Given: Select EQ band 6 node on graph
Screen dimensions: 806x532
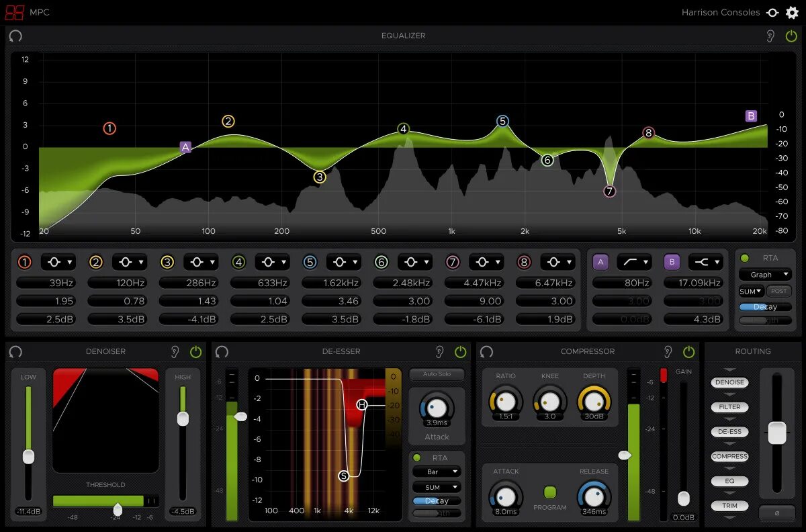Looking at the screenshot, I should tap(547, 161).
